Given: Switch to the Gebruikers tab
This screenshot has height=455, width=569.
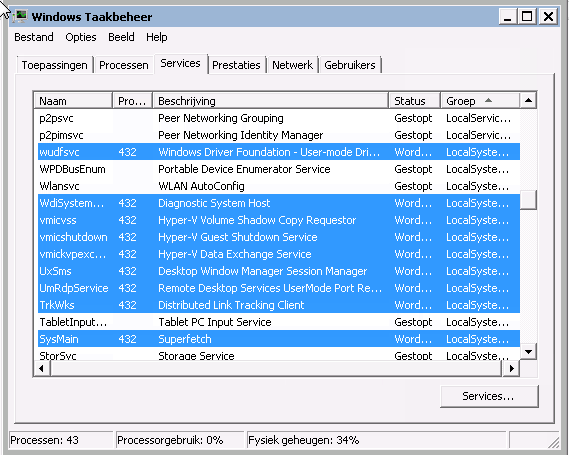Looking at the screenshot, I should tap(350, 65).
